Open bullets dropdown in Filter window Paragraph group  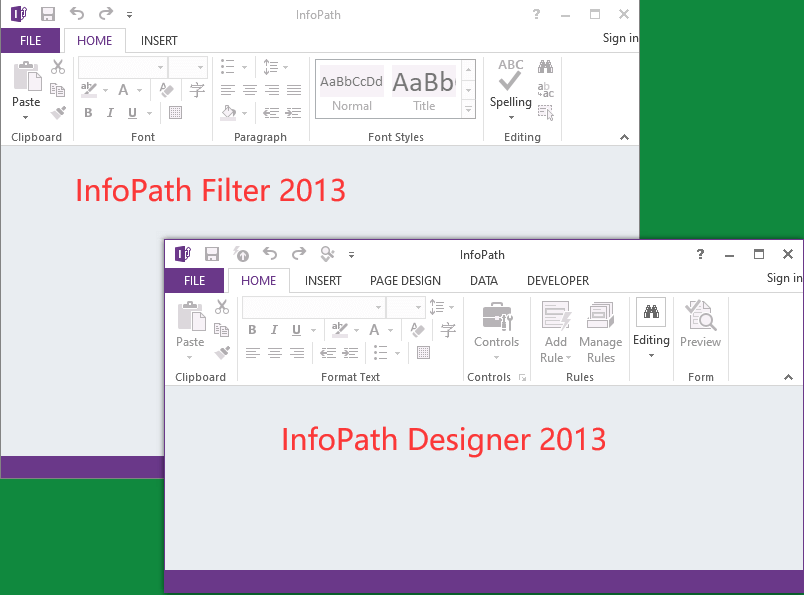pyautogui.click(x=244, y=67)
